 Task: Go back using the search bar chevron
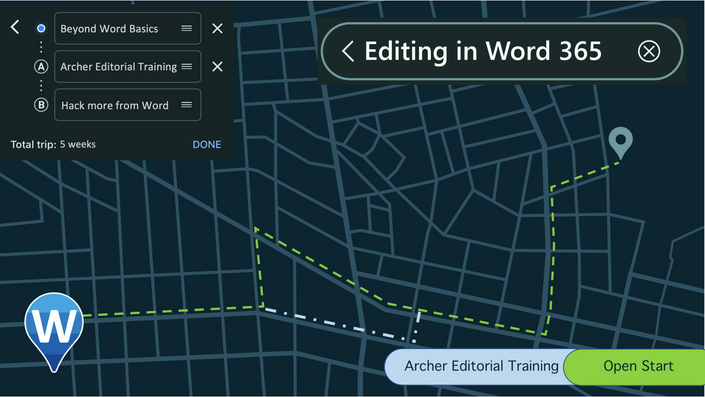[x=348, y=51]
